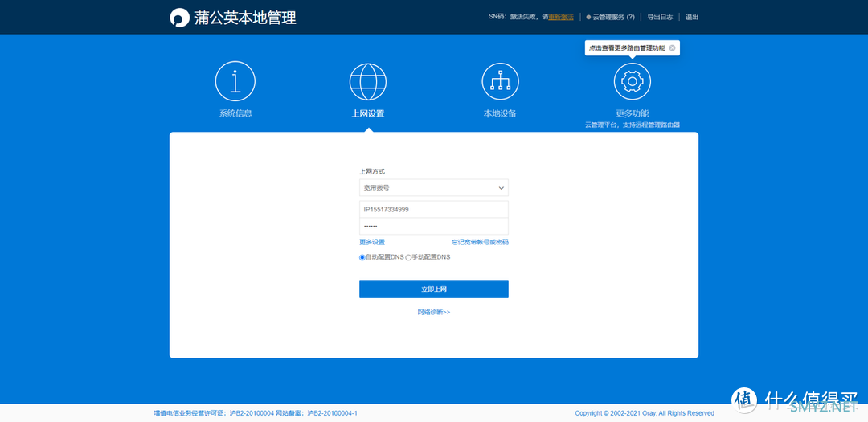Click 蒲公英本地管理 title text
The image size is (868, 422).
click(x=245, y=17)
